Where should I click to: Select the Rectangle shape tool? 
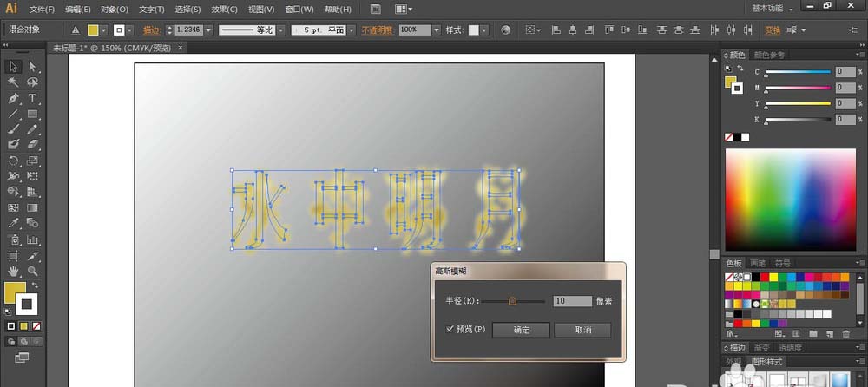click(x=32, y=114)
